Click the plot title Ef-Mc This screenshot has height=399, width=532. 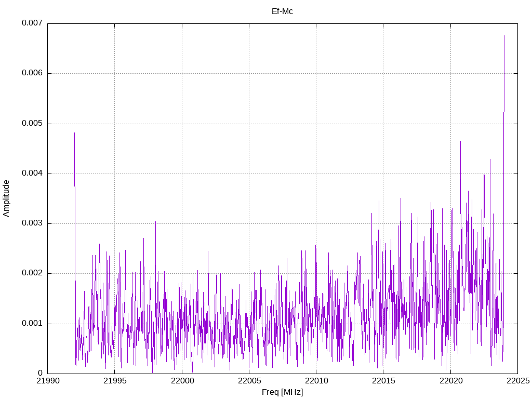pos(282,11)
